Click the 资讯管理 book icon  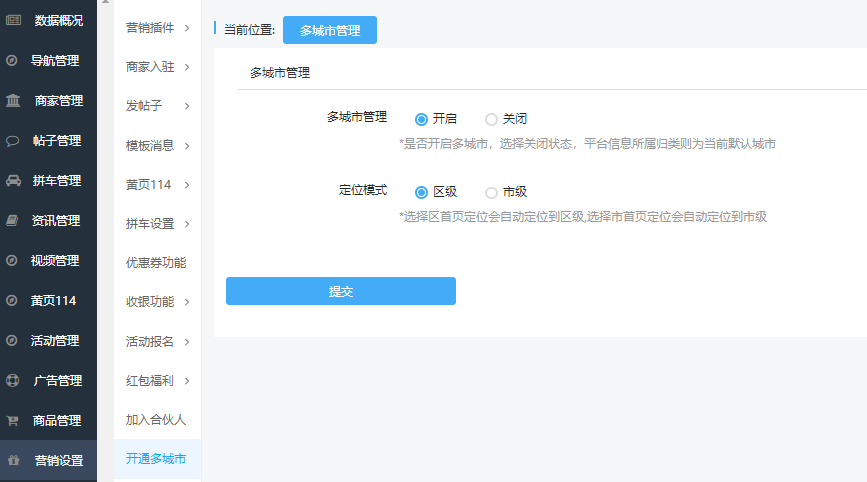[12, 221]
